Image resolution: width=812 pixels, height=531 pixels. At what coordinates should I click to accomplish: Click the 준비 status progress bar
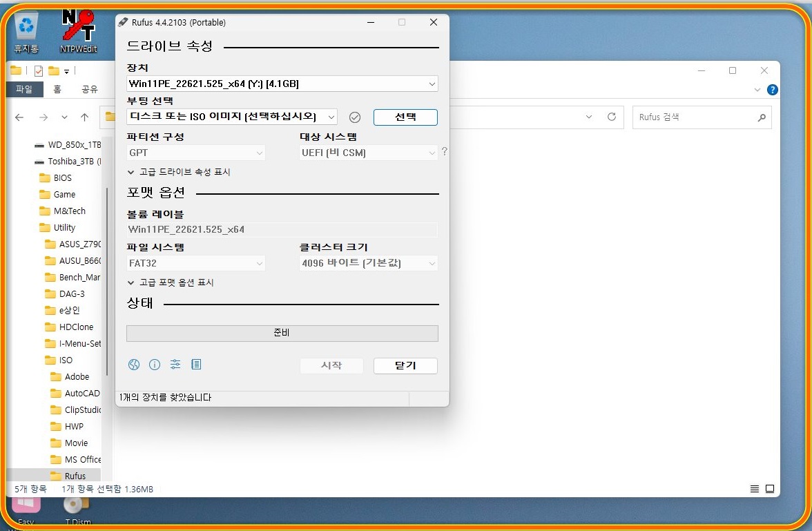[282, 333]
